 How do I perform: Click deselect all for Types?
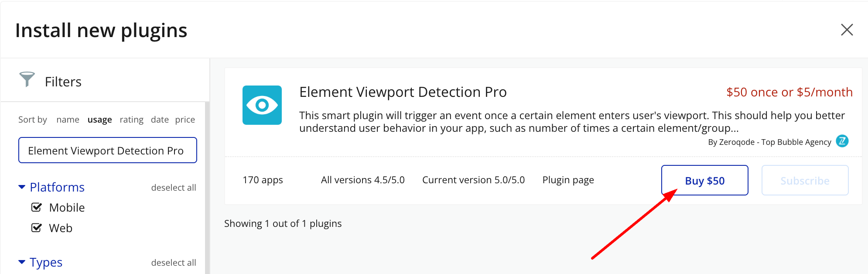tap(174, 263)
